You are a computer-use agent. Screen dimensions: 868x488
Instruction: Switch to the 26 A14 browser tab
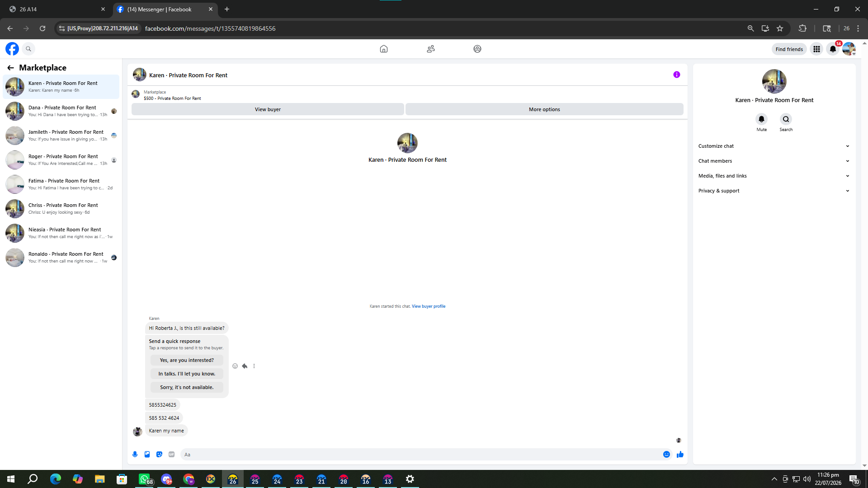(56, 9)
